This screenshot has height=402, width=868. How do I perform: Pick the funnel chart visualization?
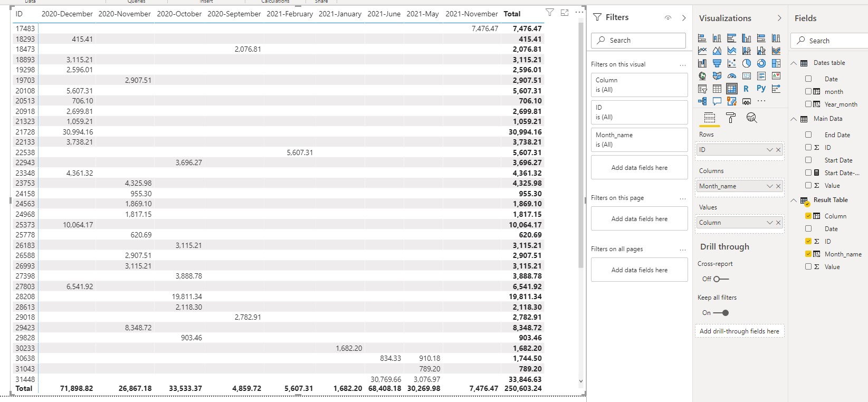[717, 63]
